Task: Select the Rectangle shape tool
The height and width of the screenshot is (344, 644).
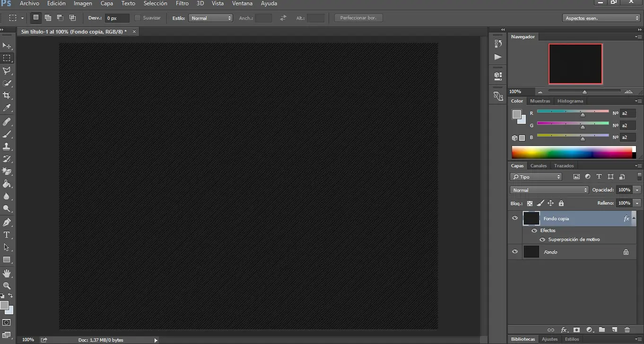Action: [x=7, y=259]
